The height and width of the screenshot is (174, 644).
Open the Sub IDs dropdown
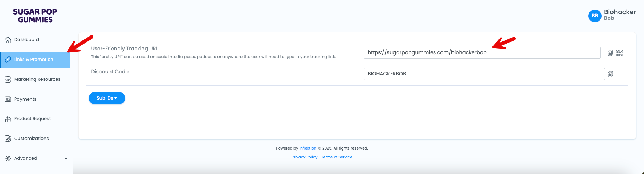click(107, 98)
